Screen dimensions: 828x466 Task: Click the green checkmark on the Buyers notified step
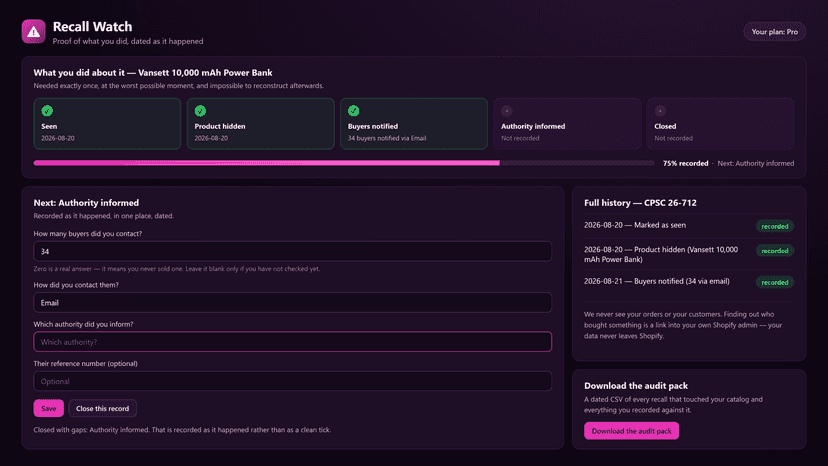[x=353, y=111]
